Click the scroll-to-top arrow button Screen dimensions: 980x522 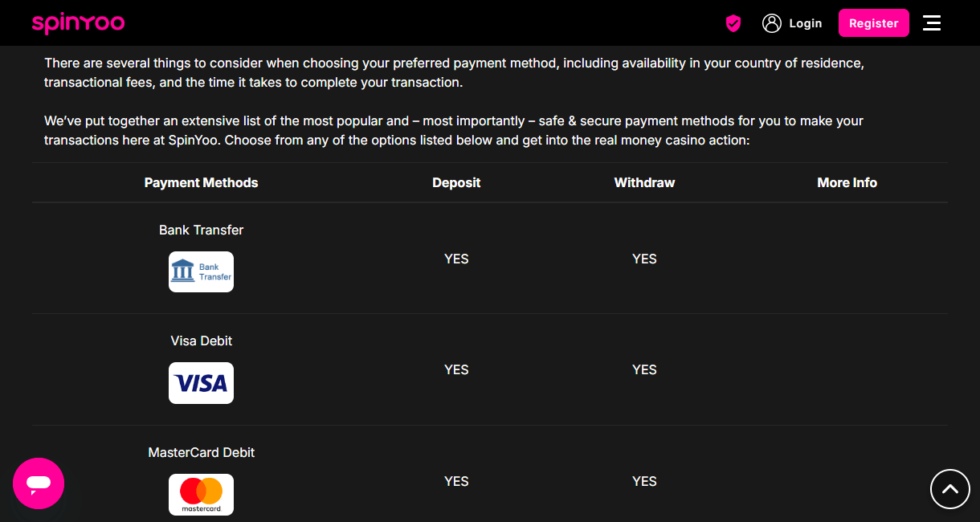point(950,488)
